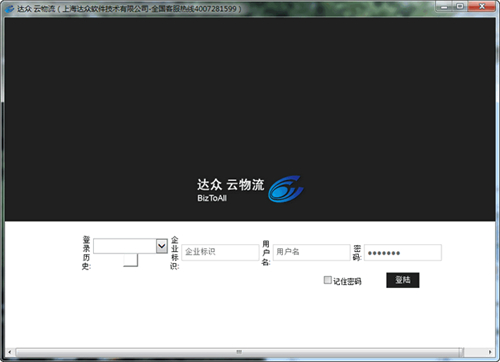Enable the 记住密码 checkbox
This screenshot has width=500, height=362.
click(x=327, y=280)
